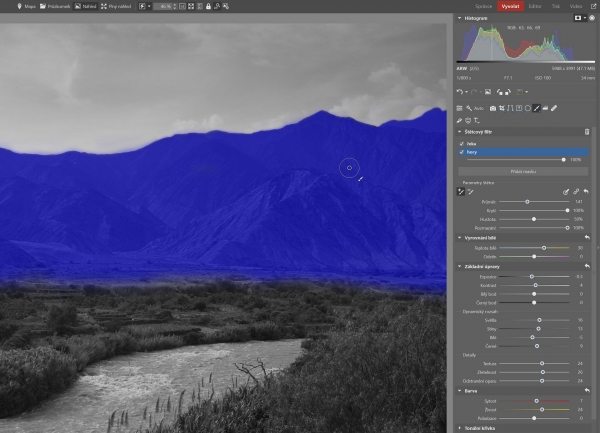The image size is (600, 433).
Task: Click the camera profile icon
Action: tap(493, 108)
